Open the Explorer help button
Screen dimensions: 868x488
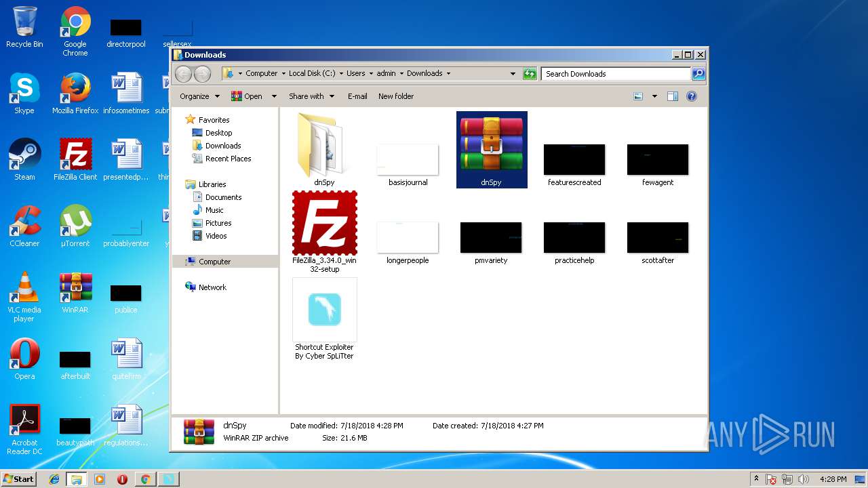point(692,96)
